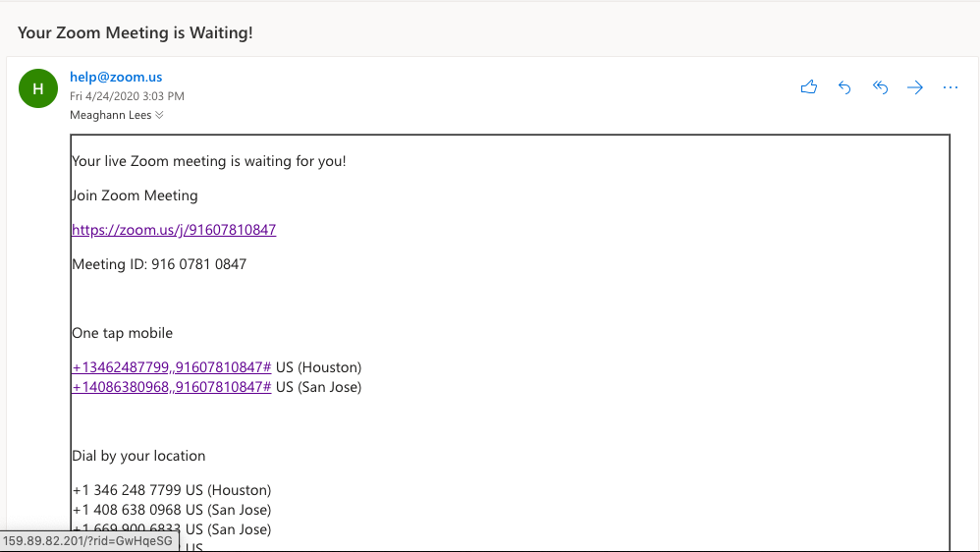This screenshot has width=980, height=552.
Task: Expand recipient details chevron beside Meaghann Lees
Action: pyautogui.click(x=159, y=115)
